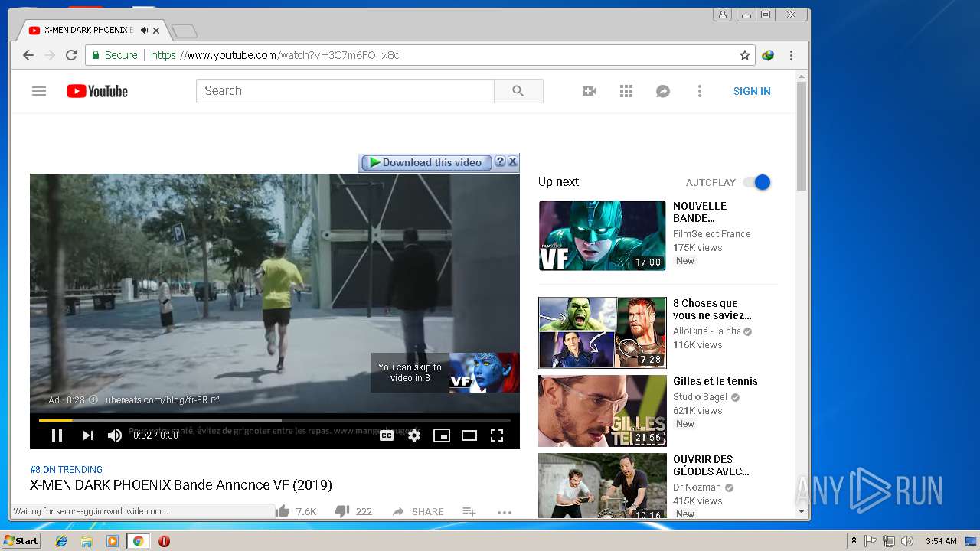The height and width of the screenshot is (551, 980).
Task: Go to the YouTube home logo
Action: pos(97,91)
